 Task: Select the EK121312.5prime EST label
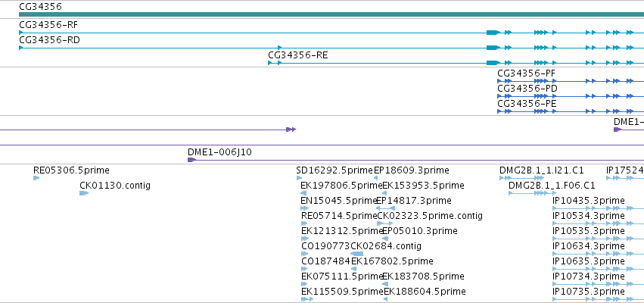tap(342, 231)
